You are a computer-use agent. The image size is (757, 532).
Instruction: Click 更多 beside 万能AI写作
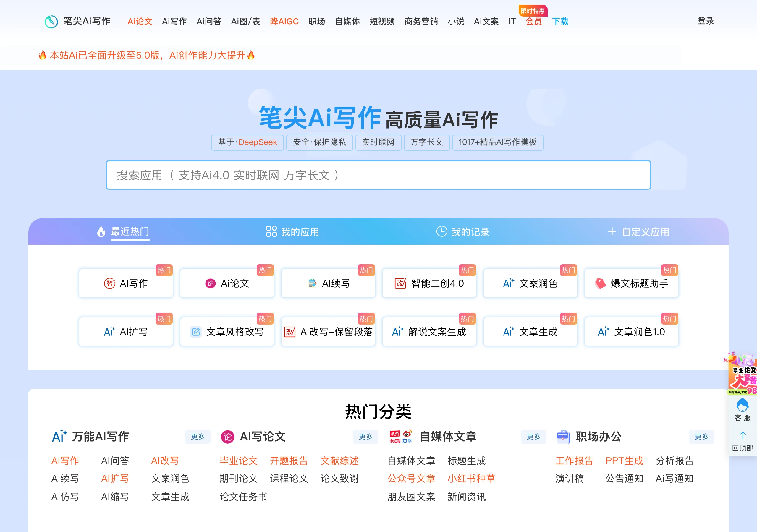198,437
